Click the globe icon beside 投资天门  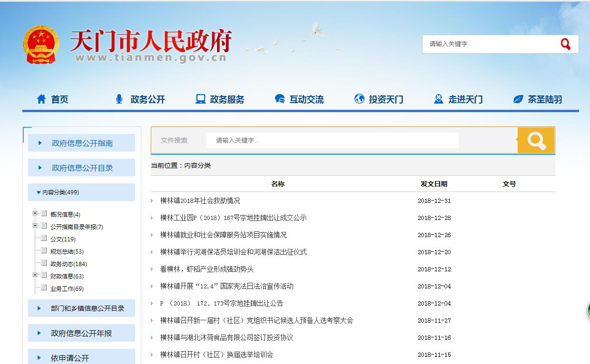point(359,99)
